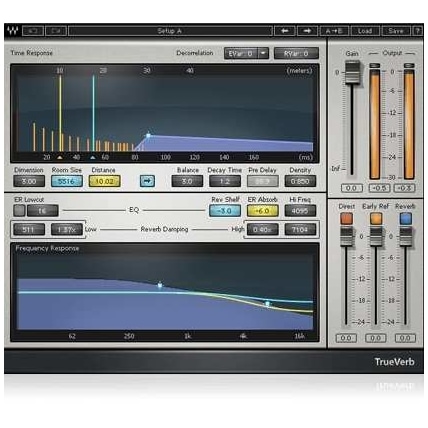Click the Density value 0.850

point(300,181)
